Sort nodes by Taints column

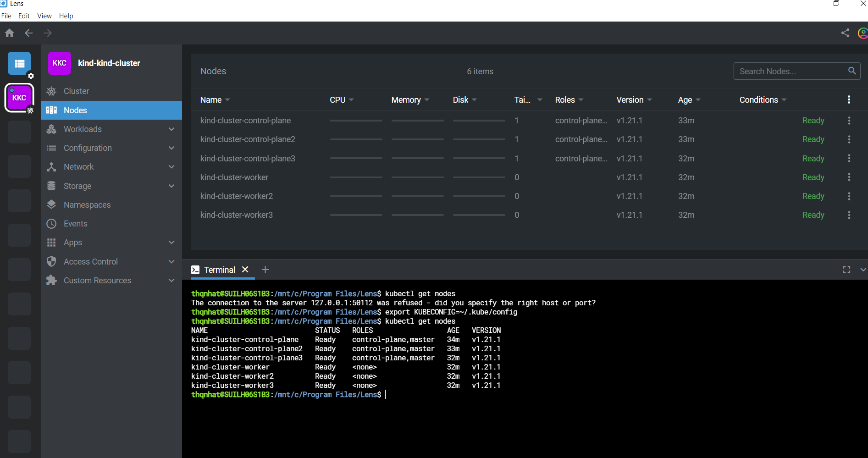[528, 100]
